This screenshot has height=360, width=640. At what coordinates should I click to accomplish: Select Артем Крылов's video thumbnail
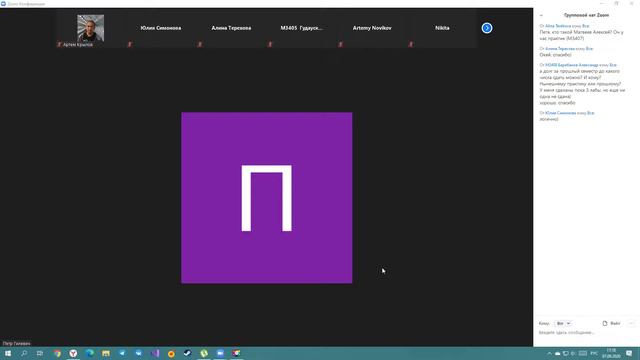coord(91,28)
